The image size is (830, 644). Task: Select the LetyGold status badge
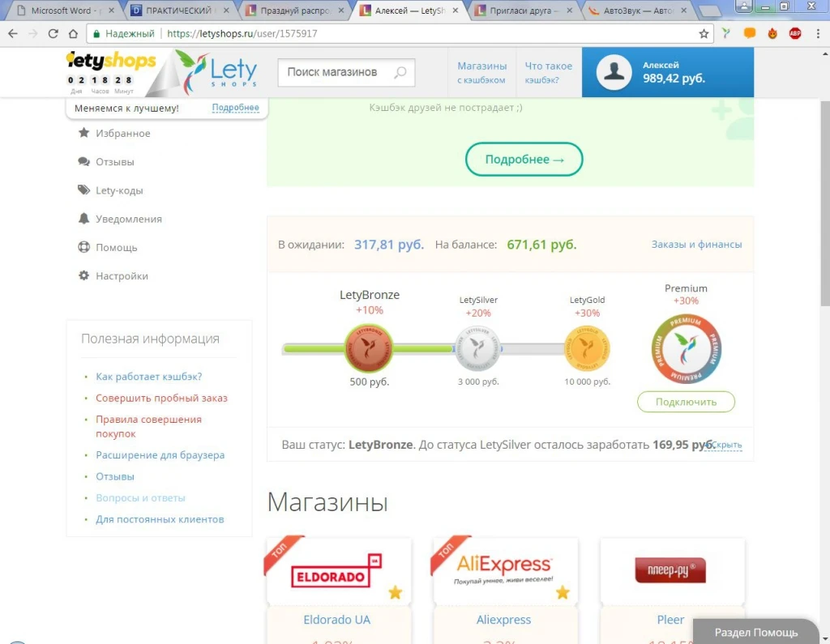tap(587, 348)
